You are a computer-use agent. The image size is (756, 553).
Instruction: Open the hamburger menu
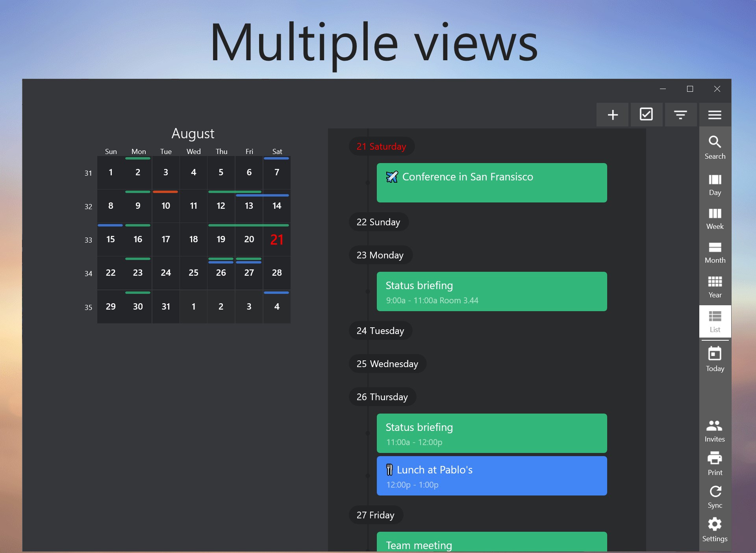pyautogui.click(x=714, y=115)
